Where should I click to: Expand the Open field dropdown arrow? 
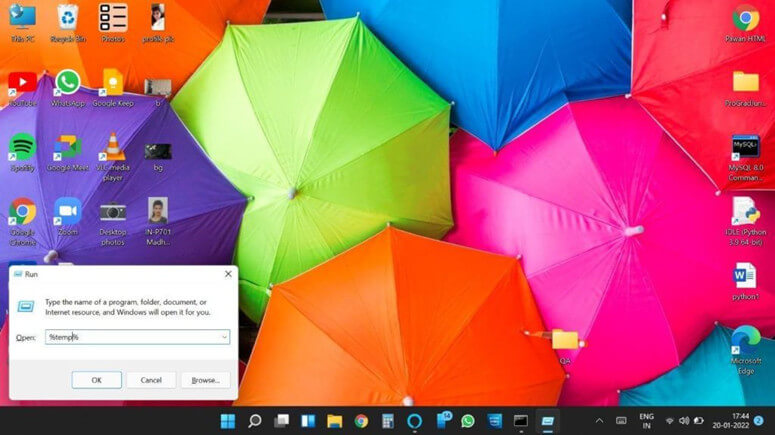[x=224, y=337]
